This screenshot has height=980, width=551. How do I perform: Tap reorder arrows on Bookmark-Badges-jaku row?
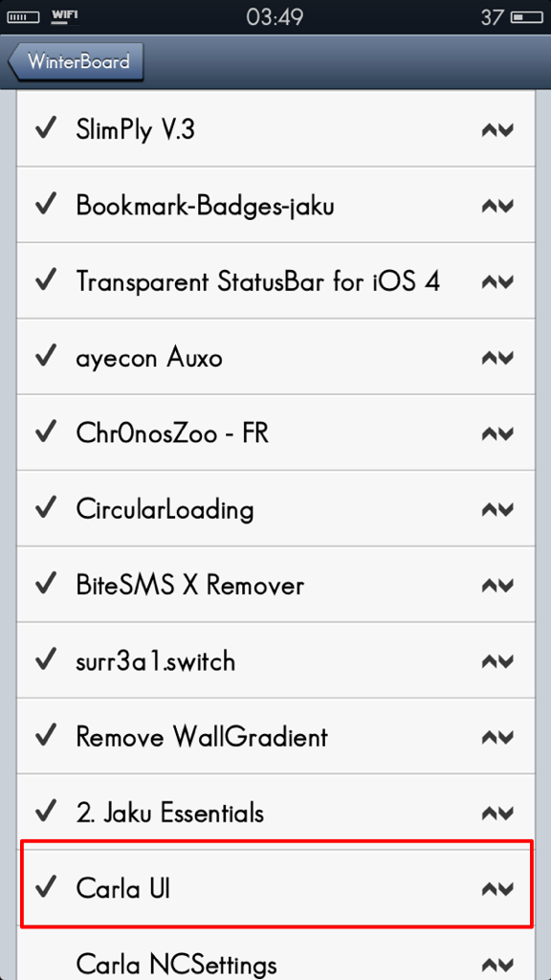click(x=497, y=207)
